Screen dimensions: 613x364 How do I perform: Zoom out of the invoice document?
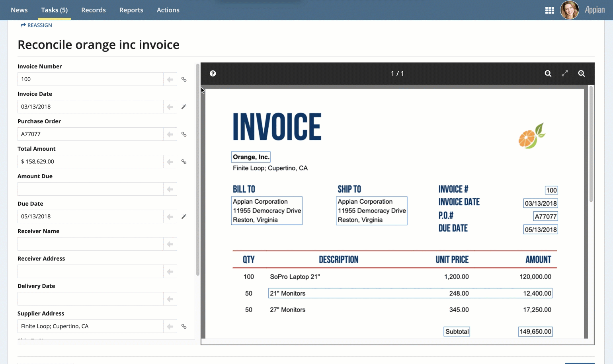pyautogui.click(x=548, y=74)
